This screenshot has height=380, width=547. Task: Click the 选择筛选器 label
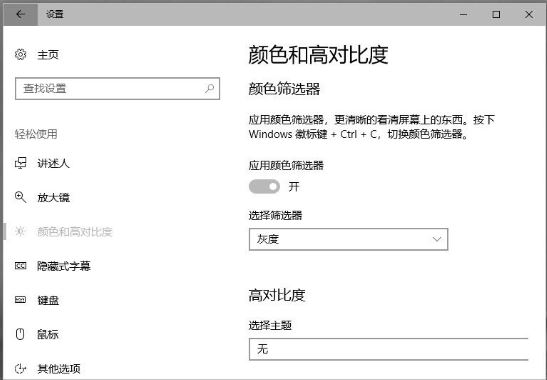pyautogui.click(x=275, y=215)
